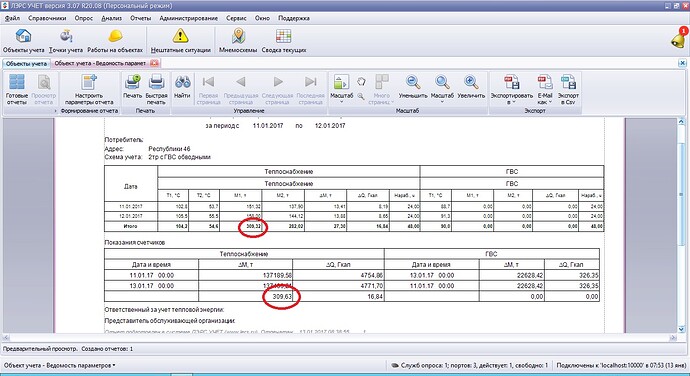
Task: Click the Экспорт в Csv button
Action: coord(568,90)
